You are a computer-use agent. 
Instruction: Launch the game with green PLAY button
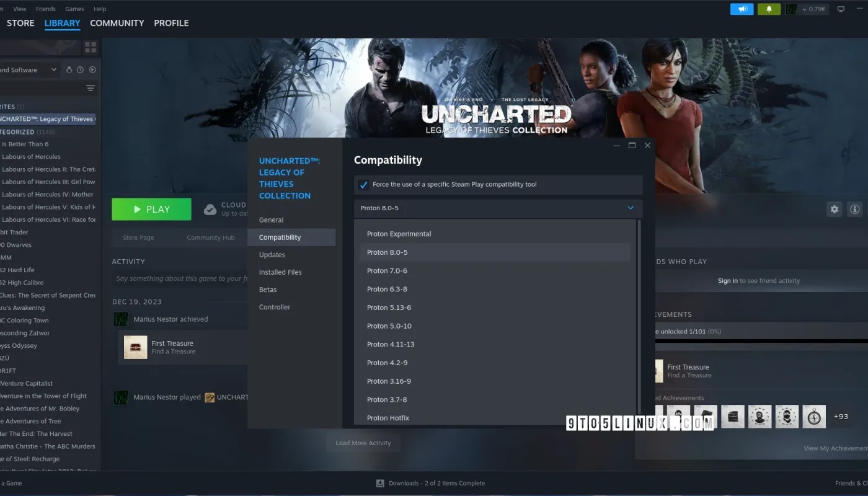tap(151, 210)
